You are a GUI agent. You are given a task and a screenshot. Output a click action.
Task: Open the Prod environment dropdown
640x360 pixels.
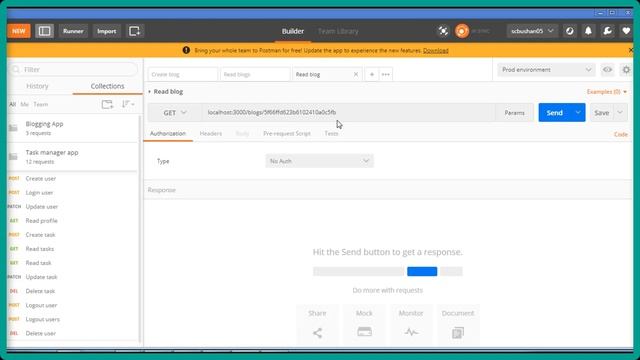pos(546,70)
